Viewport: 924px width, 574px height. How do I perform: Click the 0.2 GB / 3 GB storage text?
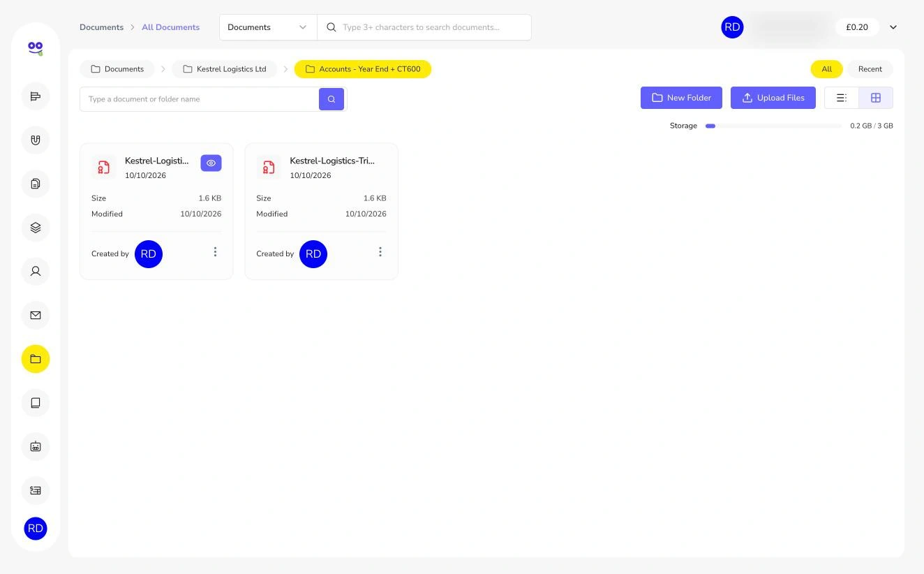coord(871,126)
